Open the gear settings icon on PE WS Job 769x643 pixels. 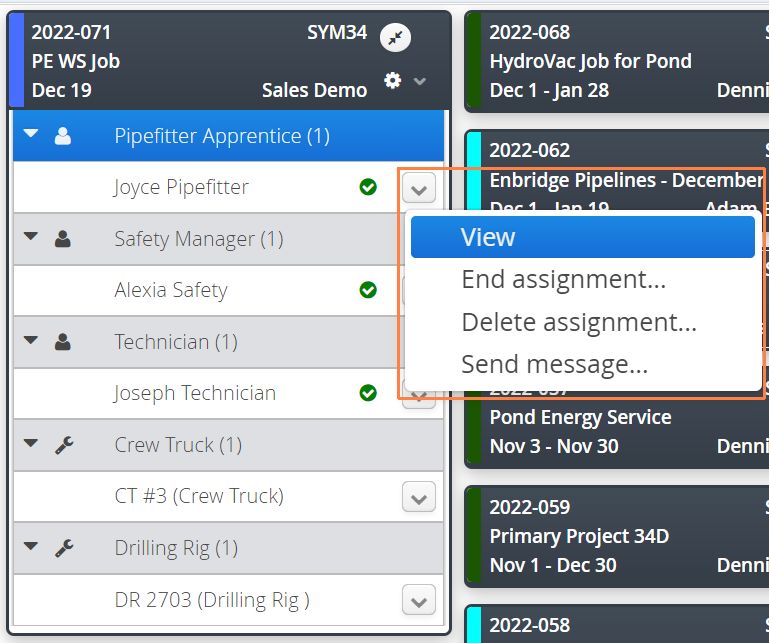pyautogui.click(x=392, y=80)
